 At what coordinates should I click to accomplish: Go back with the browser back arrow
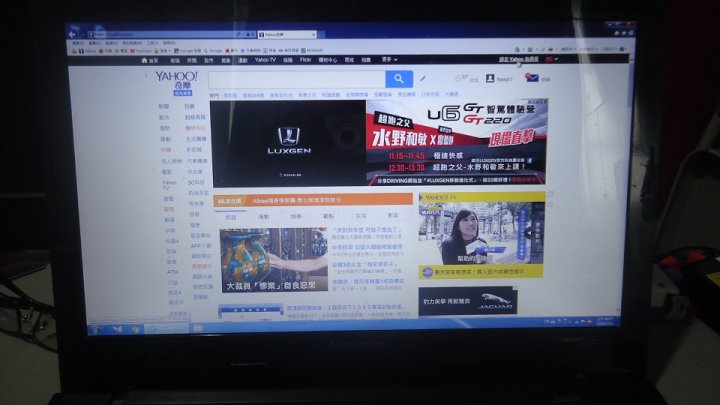point(72,34)
